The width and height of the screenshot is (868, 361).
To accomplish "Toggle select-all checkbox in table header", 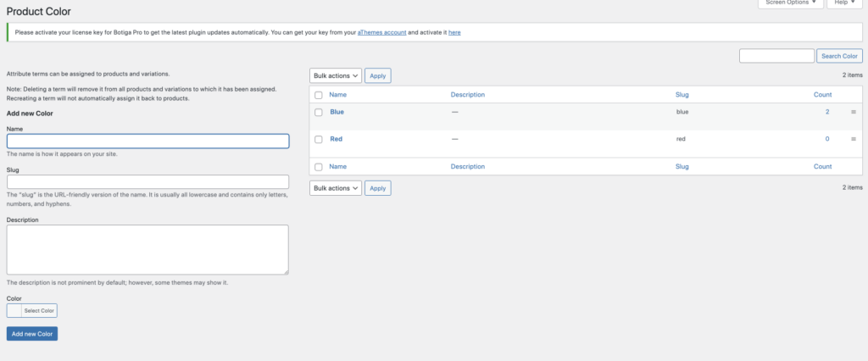I will 319,95.
